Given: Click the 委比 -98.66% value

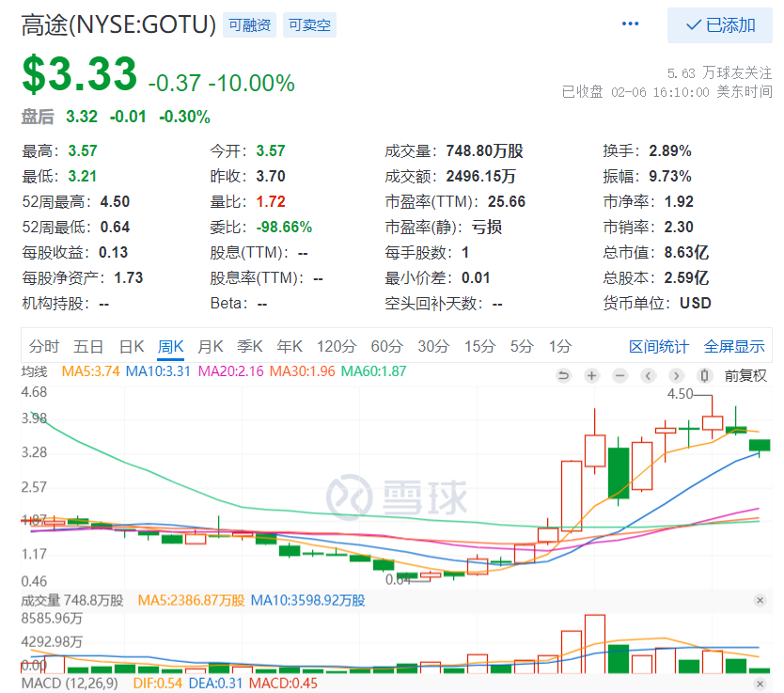Looking at the screenshot, I should point(284,227).
